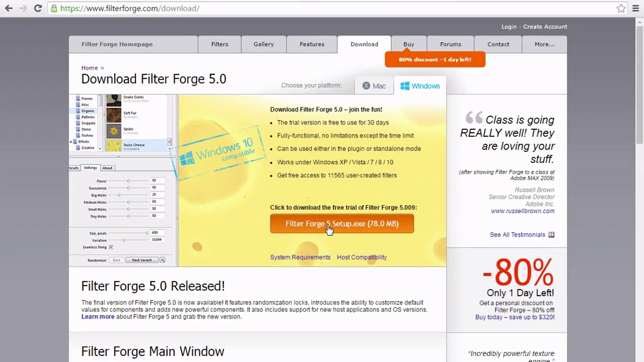Adjust the Size, pixels slider

[128, 233]
